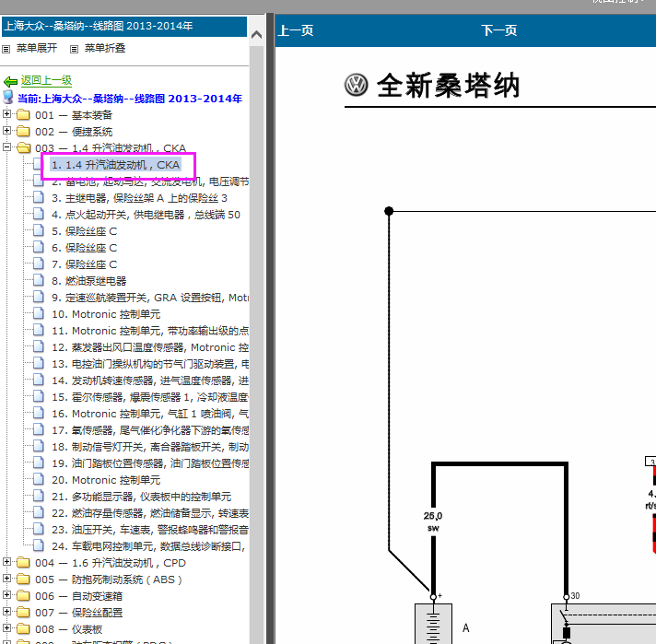Open 19. 油门踏板位置传感器 entry
Image resolution: width=656 pixels, height=644 pixels.
coord(150,463)
